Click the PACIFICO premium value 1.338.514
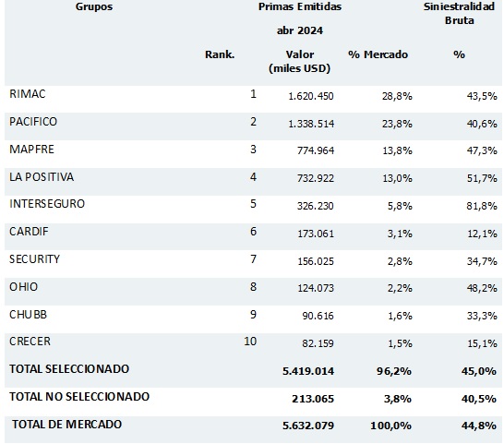 311,124
